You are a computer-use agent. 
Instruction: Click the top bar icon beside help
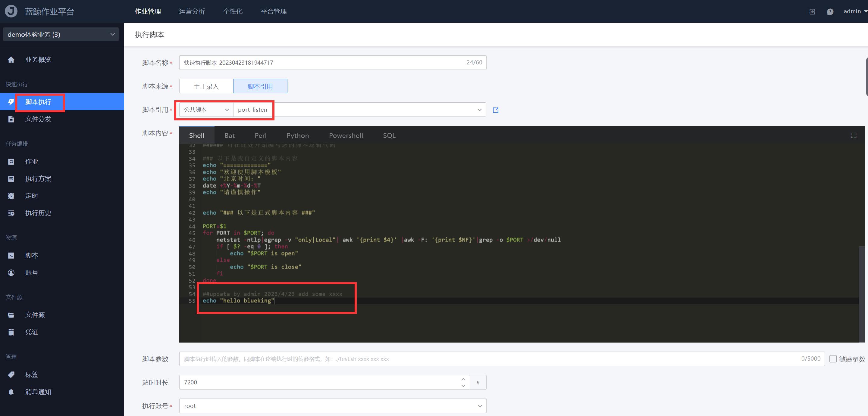[812, 12]
